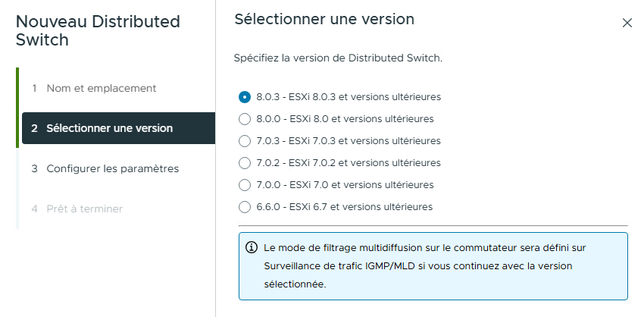Image resolution: width=644 pixels, height=317 pixels.
Task: Click the 'Sélectionner une version' page heading
Action: (x=324, y=20)
